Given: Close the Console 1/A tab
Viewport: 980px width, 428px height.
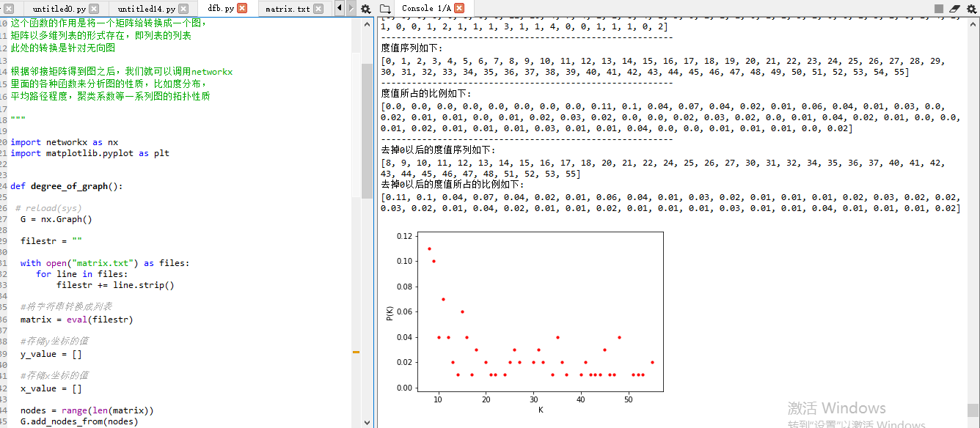Looking at the screenshot, I should pos(458,8).
